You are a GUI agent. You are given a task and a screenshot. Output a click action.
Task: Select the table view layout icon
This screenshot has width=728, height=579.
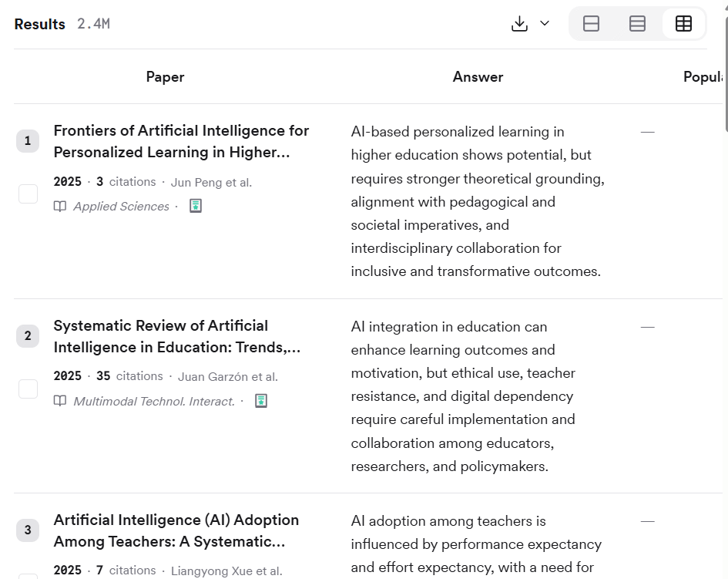click(683, 24)
